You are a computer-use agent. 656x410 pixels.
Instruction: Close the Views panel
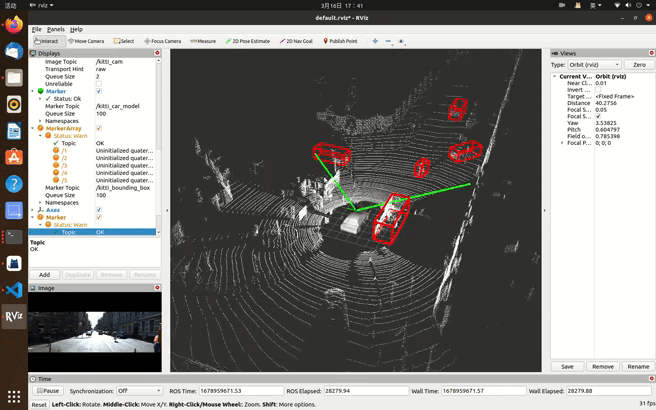[651, 53]
